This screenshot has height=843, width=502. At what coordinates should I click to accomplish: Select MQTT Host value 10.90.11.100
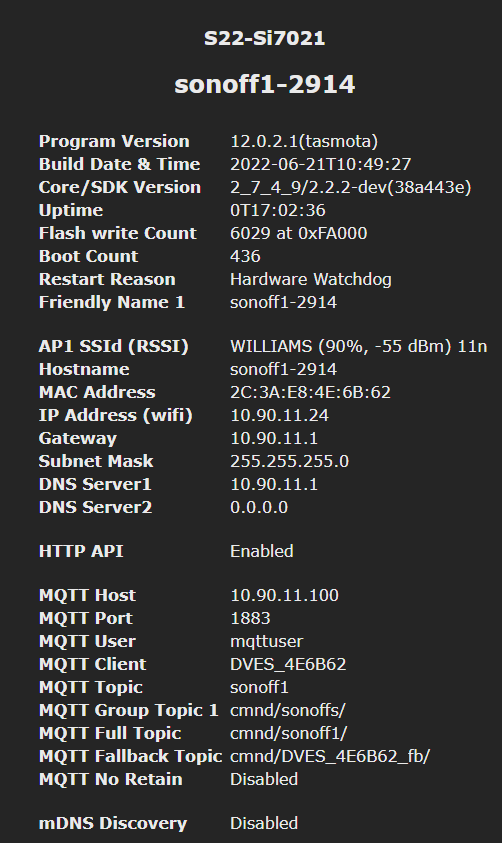click(285, 596)
